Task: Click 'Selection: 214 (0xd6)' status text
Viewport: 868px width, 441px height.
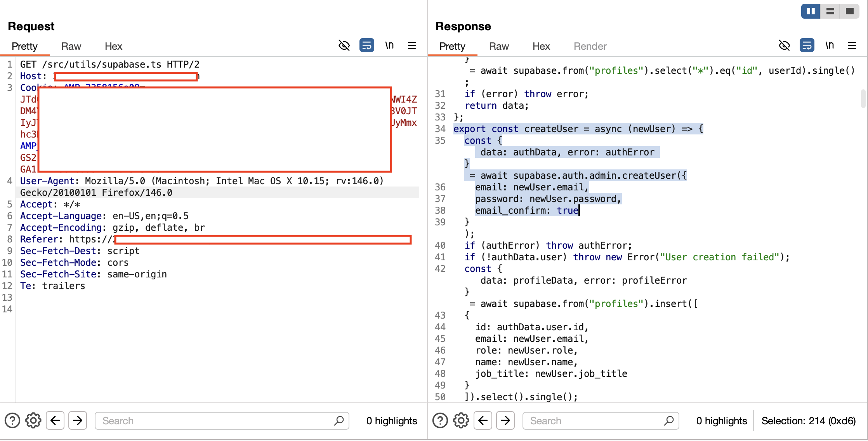Action: (x=809, y=421)
